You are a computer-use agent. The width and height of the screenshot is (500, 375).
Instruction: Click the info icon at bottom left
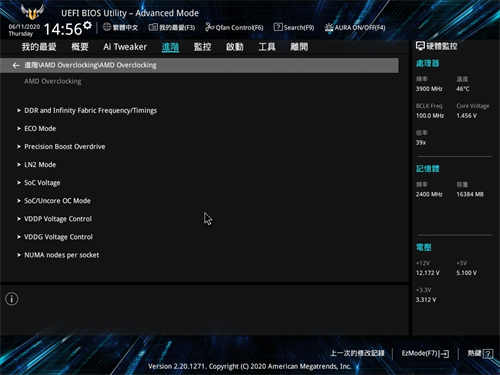coord(12,299)
